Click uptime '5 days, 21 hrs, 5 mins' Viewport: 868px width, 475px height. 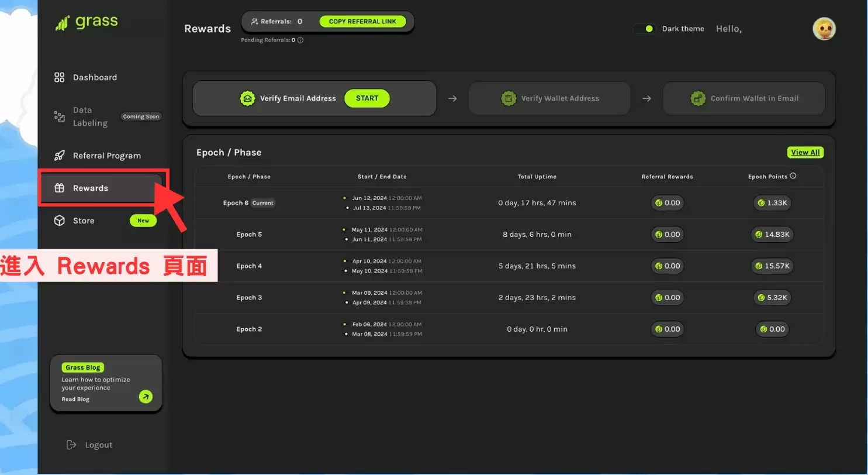click(x=537, y=266)
